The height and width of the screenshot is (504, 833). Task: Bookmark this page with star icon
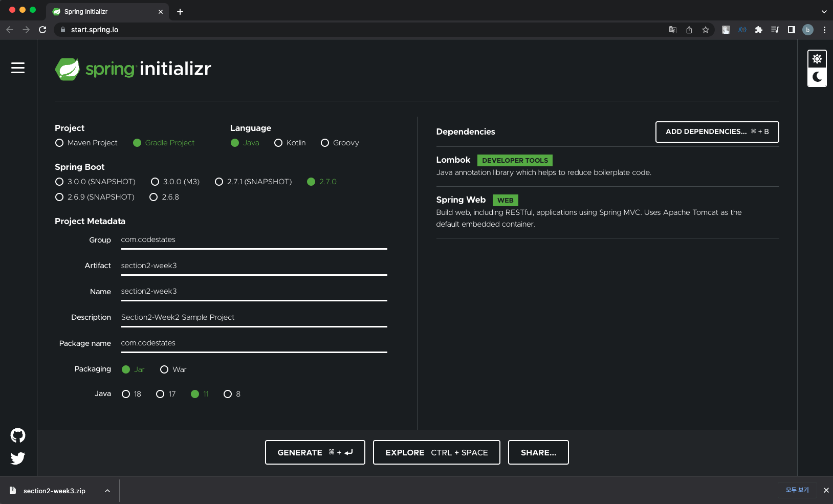[706, 30]
